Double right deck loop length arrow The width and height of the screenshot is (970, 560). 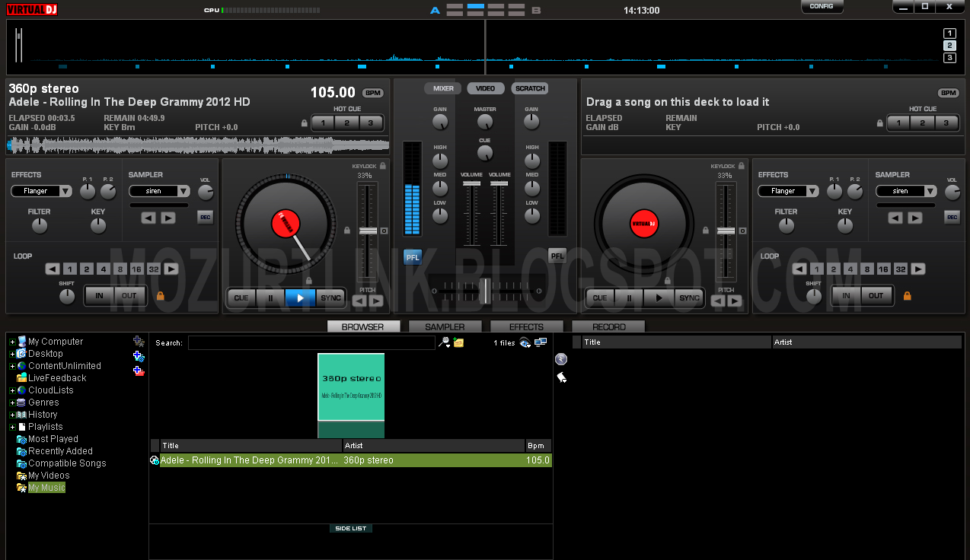tap(918, 269)
